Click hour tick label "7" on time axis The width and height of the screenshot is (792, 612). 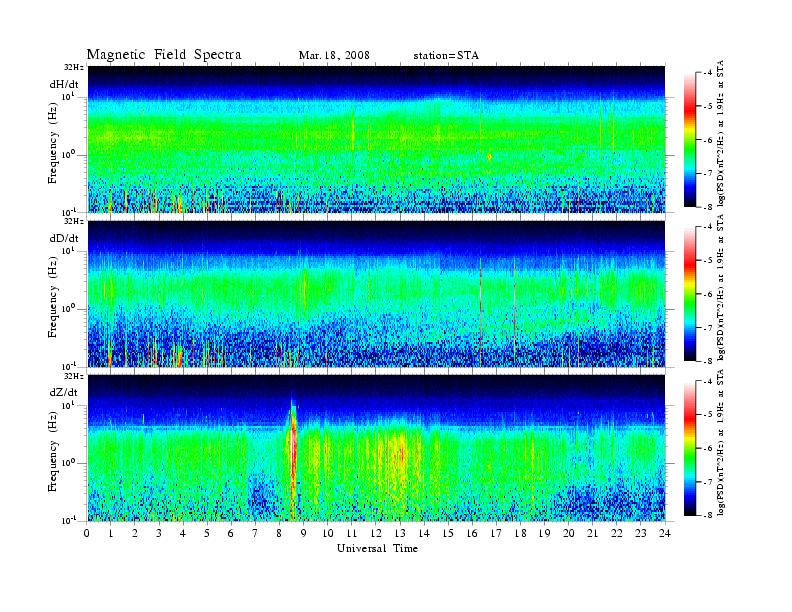(x=255, y=533)
